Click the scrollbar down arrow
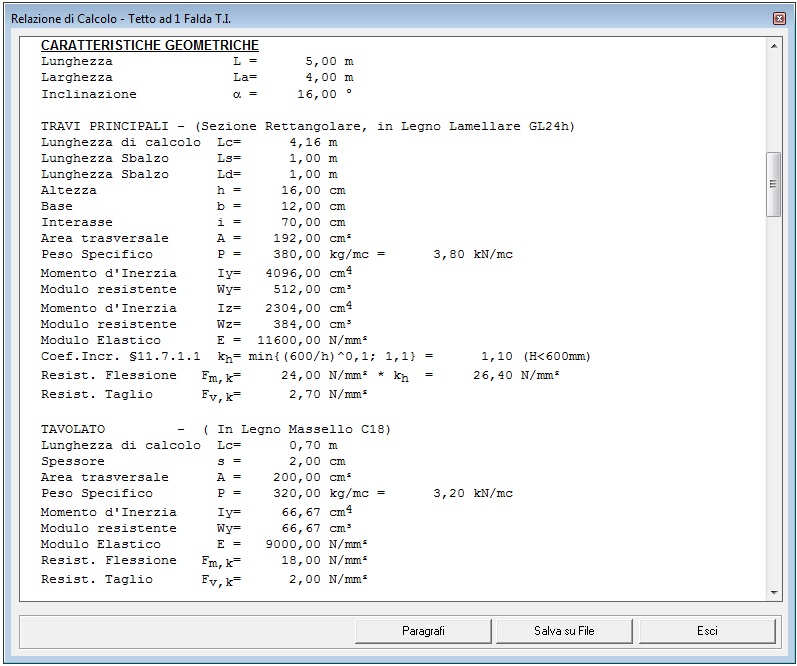The width and height of the screenshot is (797, 666). [x=774, y=593]
